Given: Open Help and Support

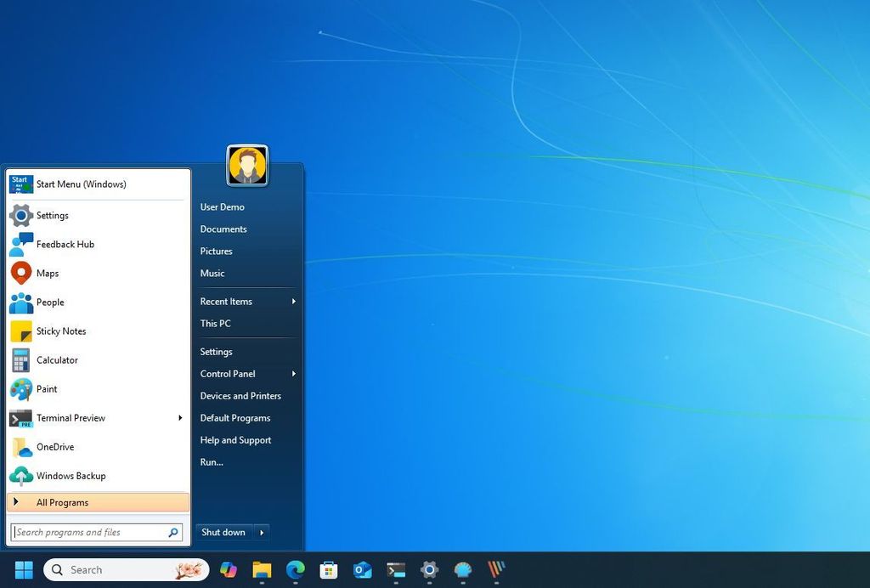Looking at the screenshot, I should [235, 440].
